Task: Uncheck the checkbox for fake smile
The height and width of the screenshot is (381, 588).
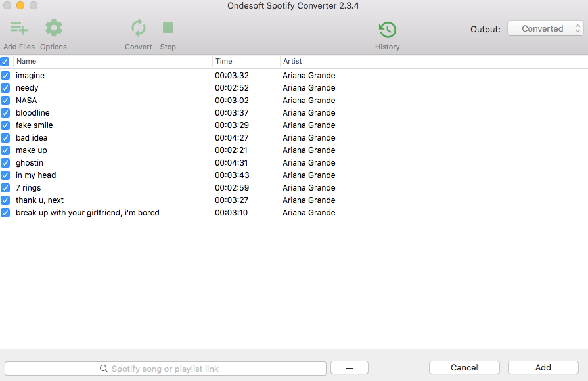Action: pyautogui.click(x=5, y=125)
